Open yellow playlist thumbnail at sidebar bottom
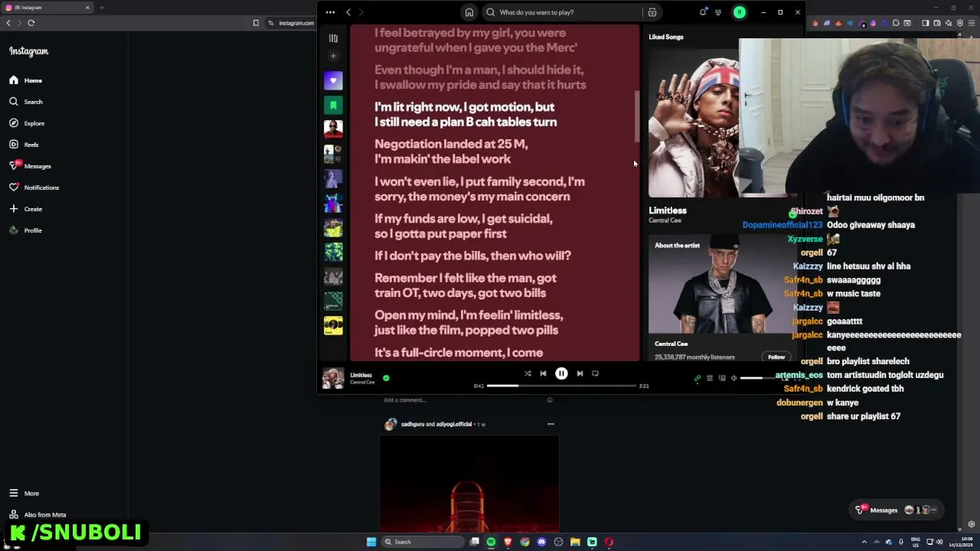This screenshot has width=980, height=551. 333,325
